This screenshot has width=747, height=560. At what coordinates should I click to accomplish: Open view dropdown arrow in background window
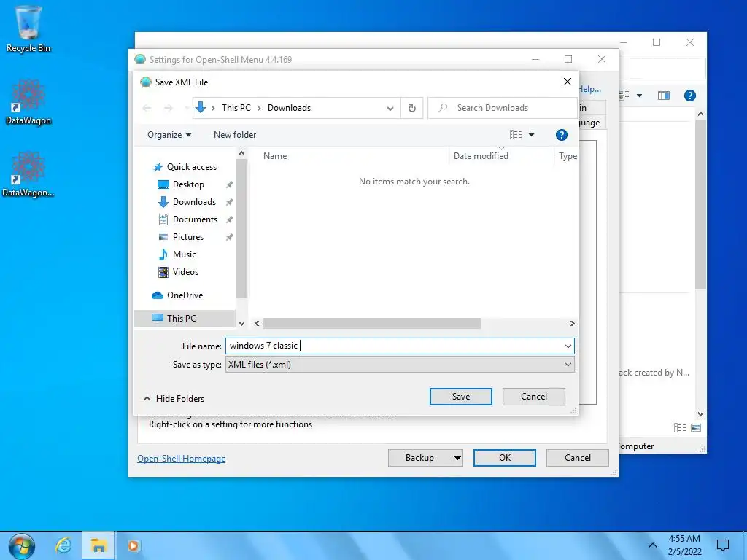tap(639, 96)
